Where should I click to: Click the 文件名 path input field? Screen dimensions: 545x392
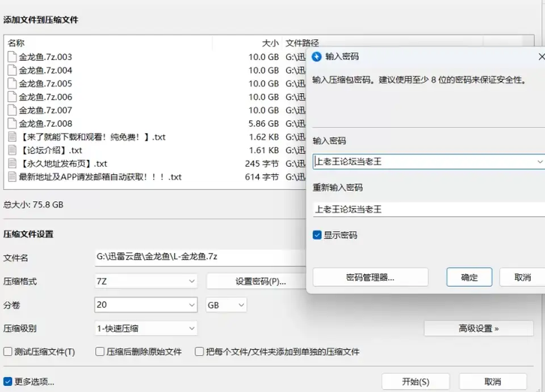[200, 257]
